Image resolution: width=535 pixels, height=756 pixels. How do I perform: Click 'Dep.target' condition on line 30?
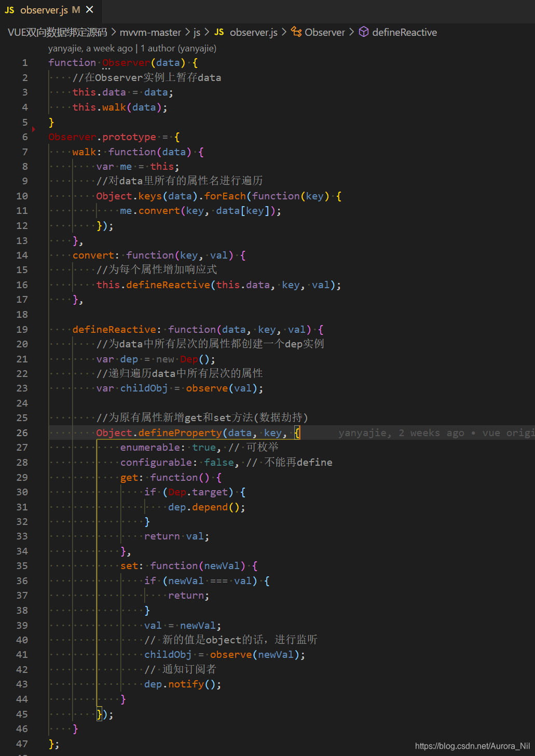(x=198, y=492)
